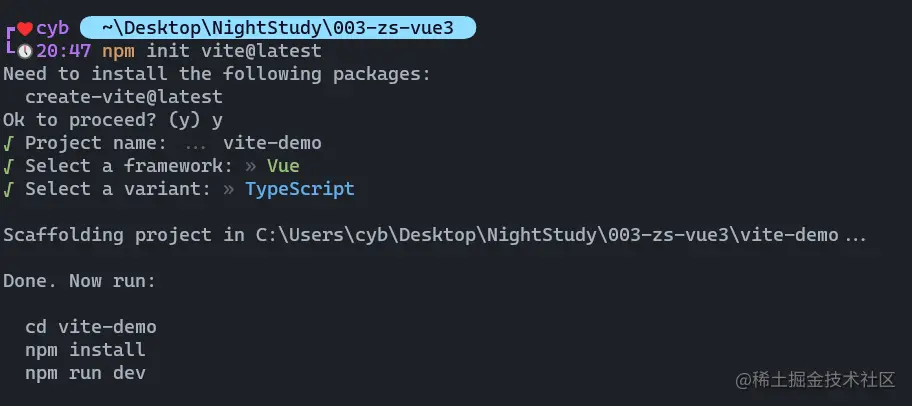Click the clock icon beside 20:47
Screen dimensions: 912x406
point(24,51)
